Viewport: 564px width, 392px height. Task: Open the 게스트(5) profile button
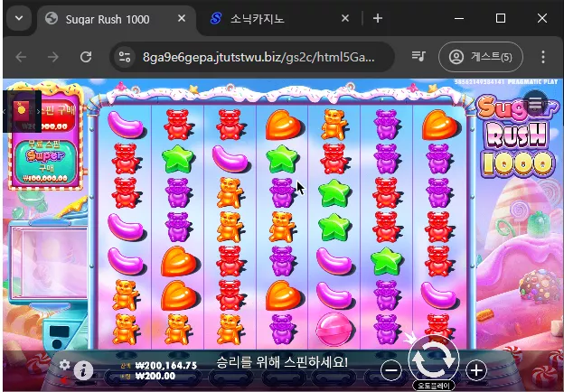(481, 57)
